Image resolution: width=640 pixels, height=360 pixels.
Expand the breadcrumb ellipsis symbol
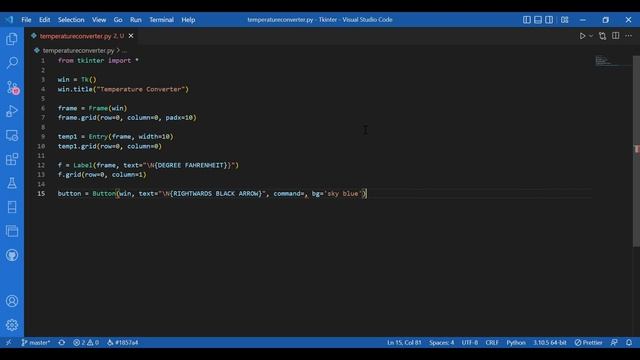124,51
